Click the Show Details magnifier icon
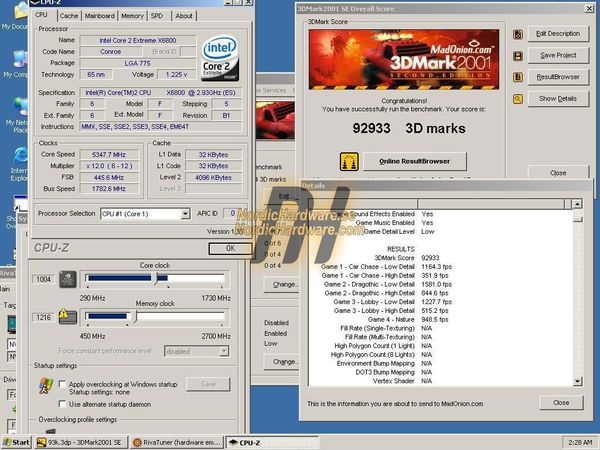 click(518, 99)
